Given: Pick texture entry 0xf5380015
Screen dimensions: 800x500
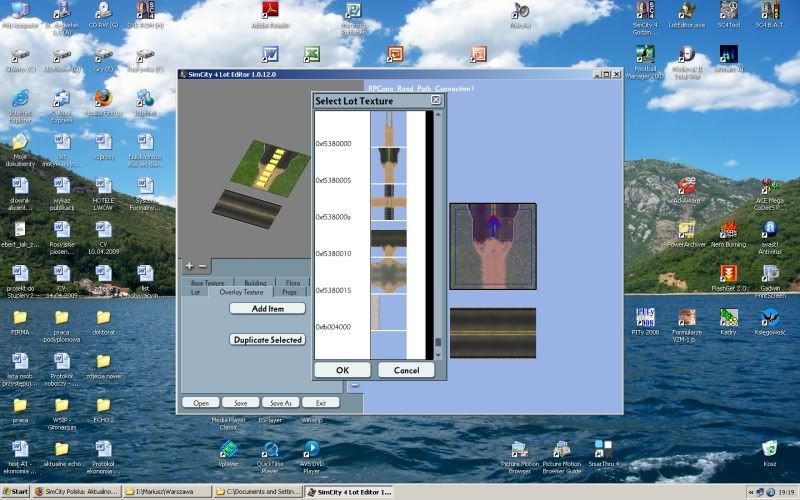Looking at the screenshot, I should 333,290.
